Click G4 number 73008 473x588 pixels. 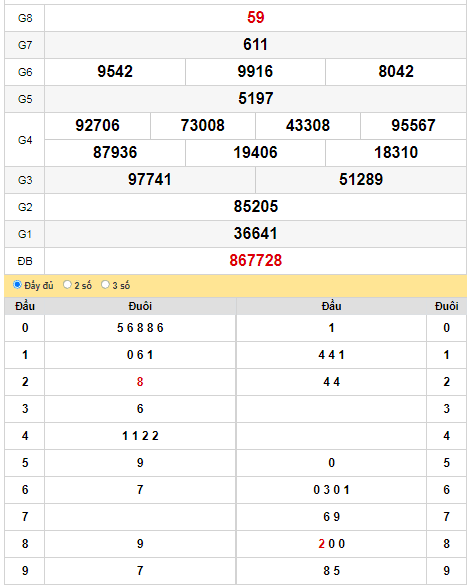pyautogui.click(x=203, y=126)
